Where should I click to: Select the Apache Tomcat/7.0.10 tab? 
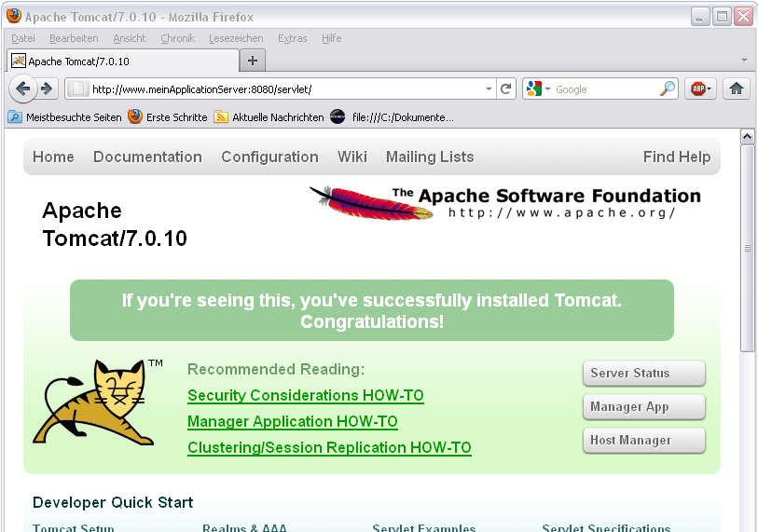[123, 61]
